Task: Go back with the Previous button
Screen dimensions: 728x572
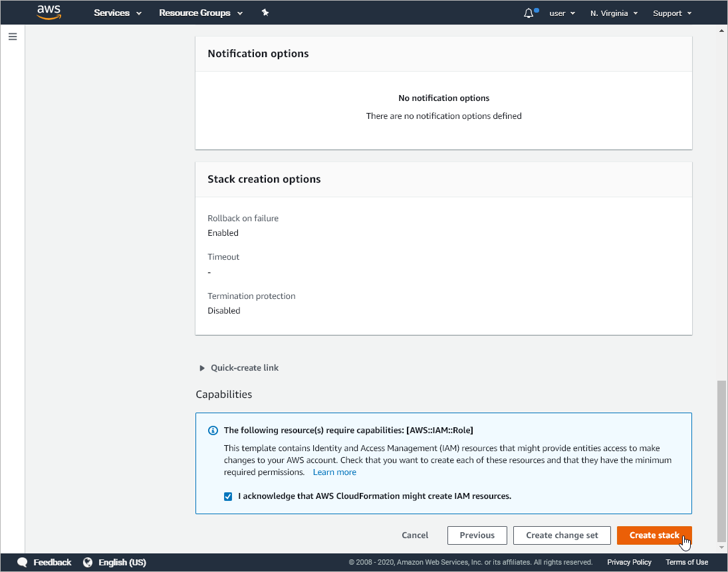Action: coord(477,535)
